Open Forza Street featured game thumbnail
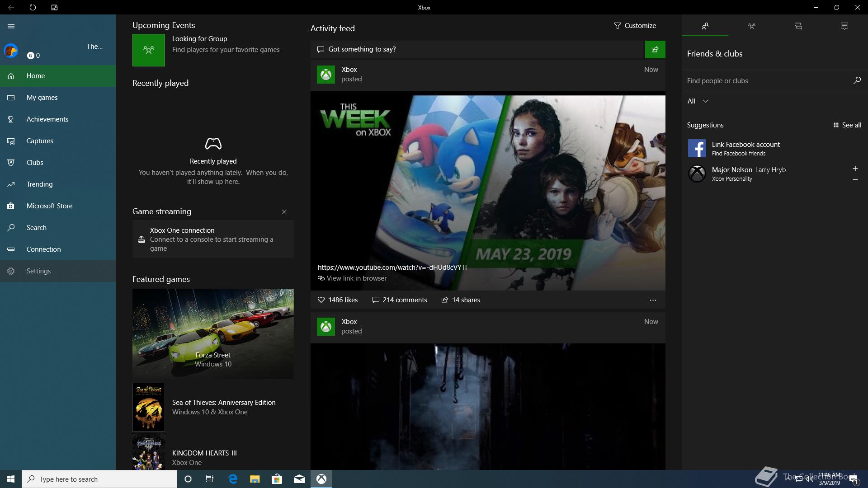Screen dimensions: 868x488 click(x=213, y=334)
